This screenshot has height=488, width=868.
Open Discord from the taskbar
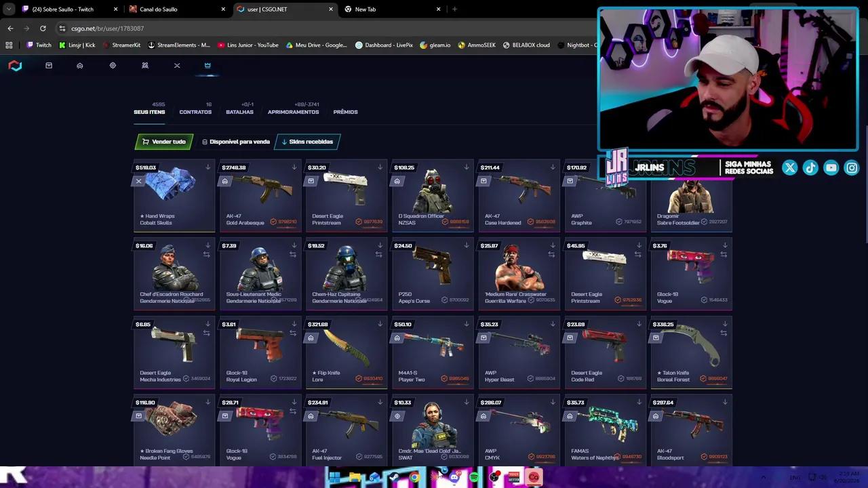point(454,477)
